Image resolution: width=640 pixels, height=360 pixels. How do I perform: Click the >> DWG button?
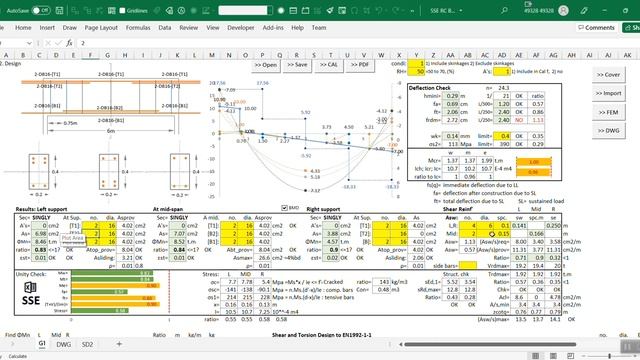tap(608, 131)
